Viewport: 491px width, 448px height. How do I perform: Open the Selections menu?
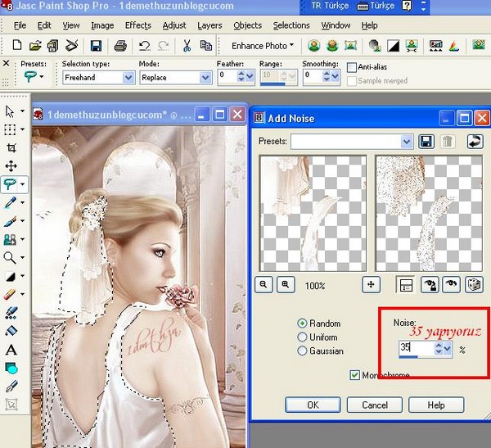(x=291, y=25)
